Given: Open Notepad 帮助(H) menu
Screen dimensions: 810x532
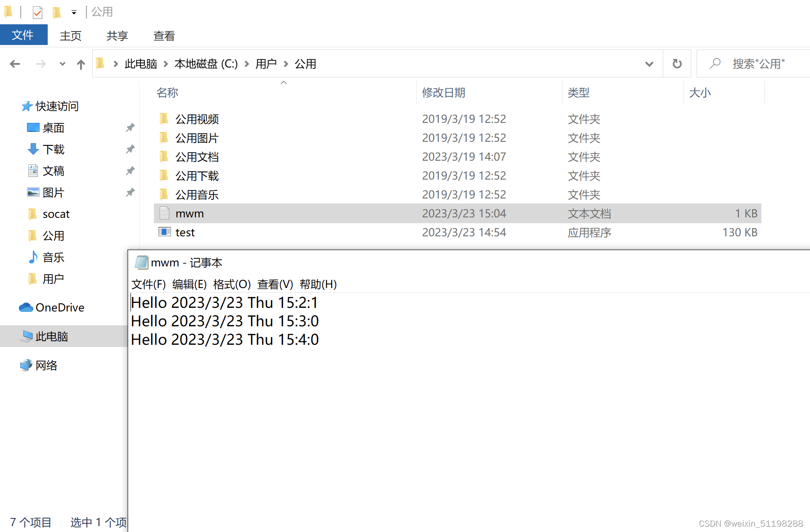Looking at the screenshot, I should click(318, 284).
